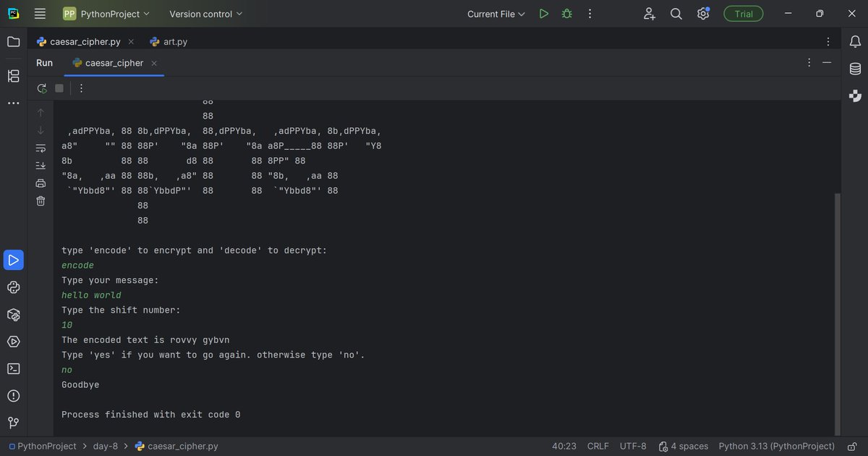Open the Current File run configuration dropdown
868x456 pixels.
tap(495, 13)
